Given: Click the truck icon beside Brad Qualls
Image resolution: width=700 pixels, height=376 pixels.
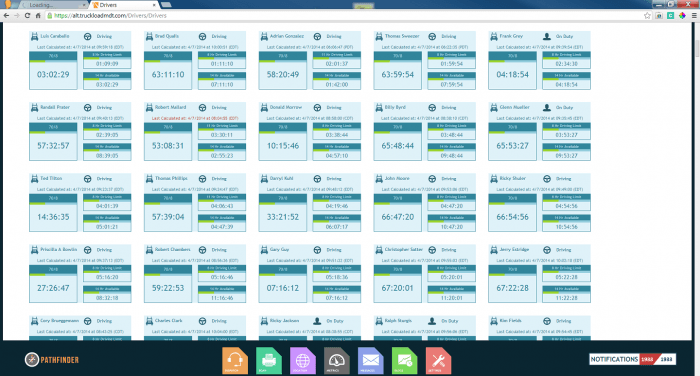Looking at the screenshot, I should pyautogui.click(x=149, y=36).
